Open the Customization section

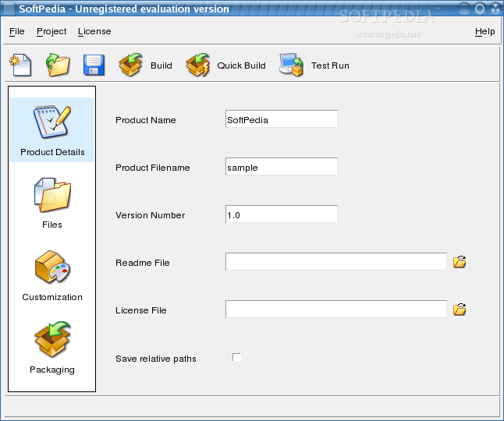52,275
